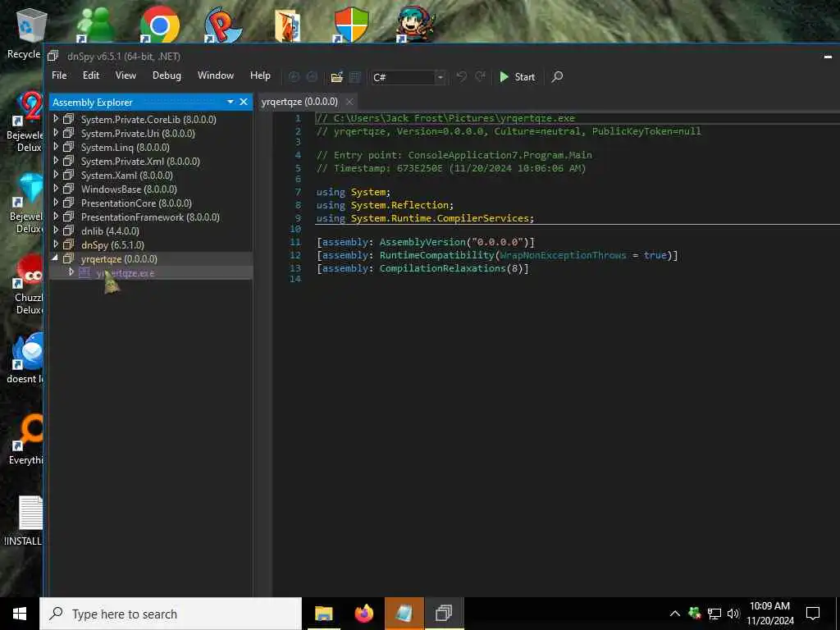Click the yrqertqze.exe module icon
Viewport: 840px width, 630px height.
coord(84,272)
